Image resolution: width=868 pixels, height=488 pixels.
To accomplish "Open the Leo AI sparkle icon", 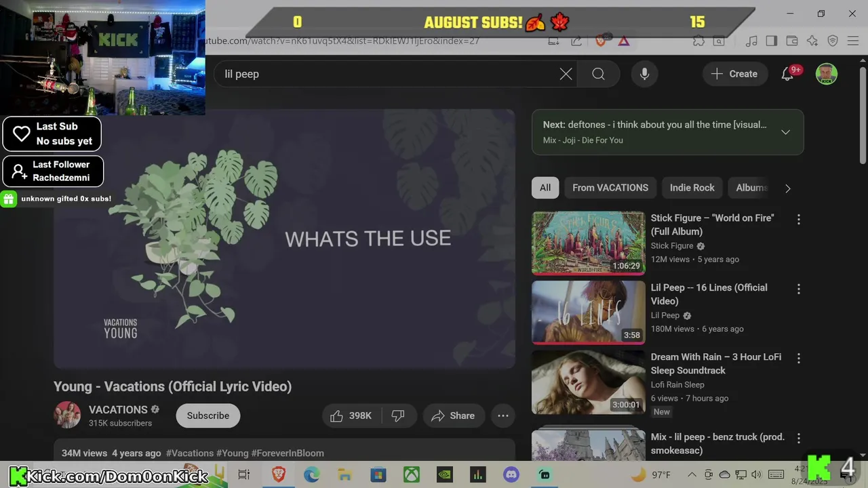I will [812, 41].
